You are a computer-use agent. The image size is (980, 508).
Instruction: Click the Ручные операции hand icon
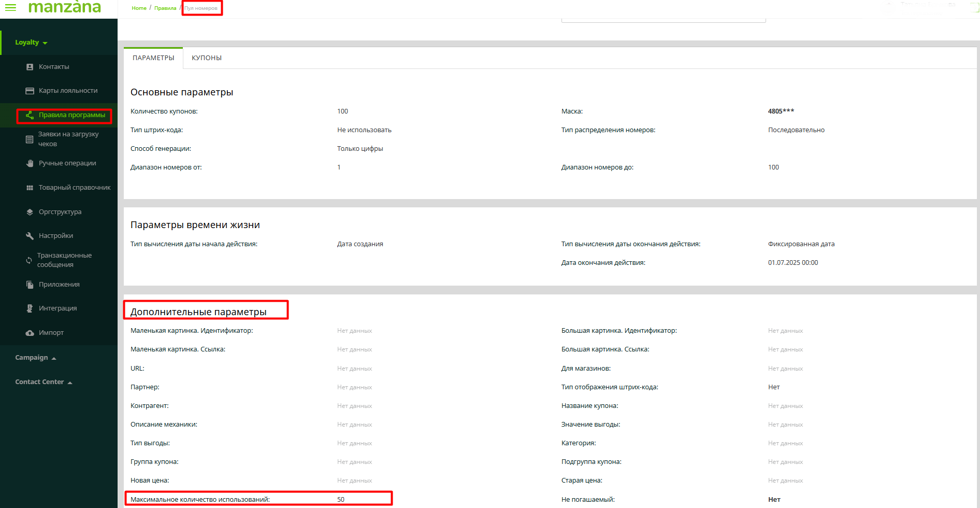30,163
